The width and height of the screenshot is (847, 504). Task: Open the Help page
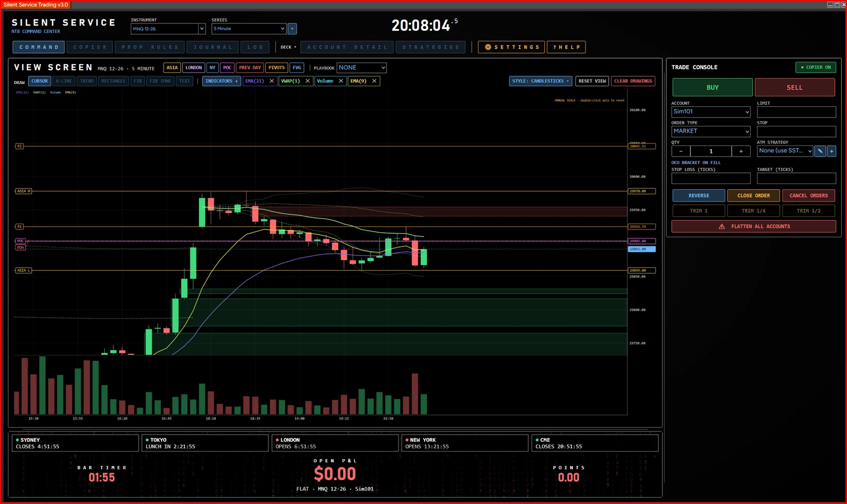click(x=566, y=47)
